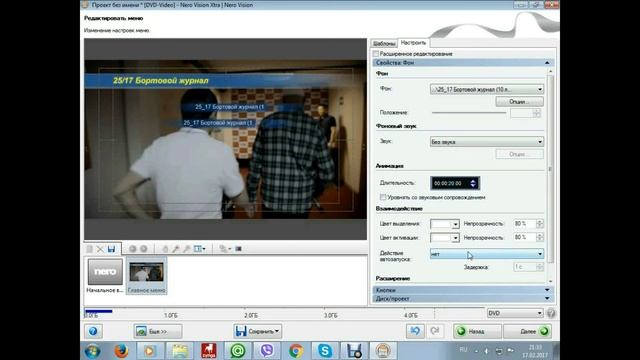Click the undo arrow button near Назад
This screenshot has height=360, width=640.
(x=415, y=331)
